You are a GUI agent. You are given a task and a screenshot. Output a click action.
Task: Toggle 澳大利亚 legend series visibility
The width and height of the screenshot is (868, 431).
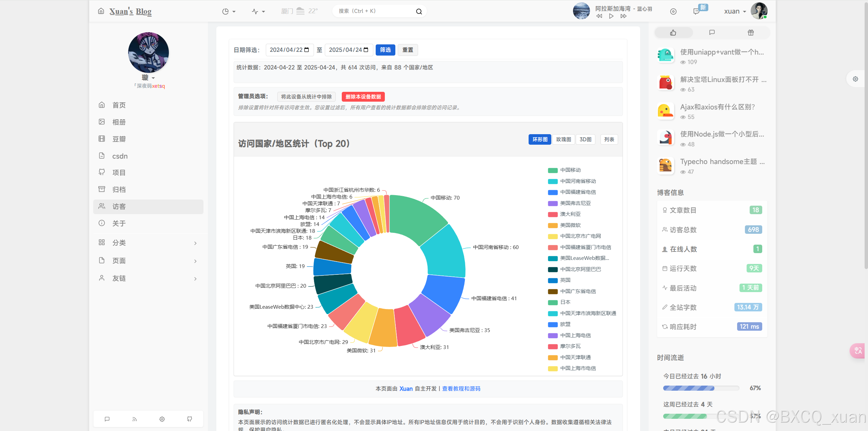(570, 214)
